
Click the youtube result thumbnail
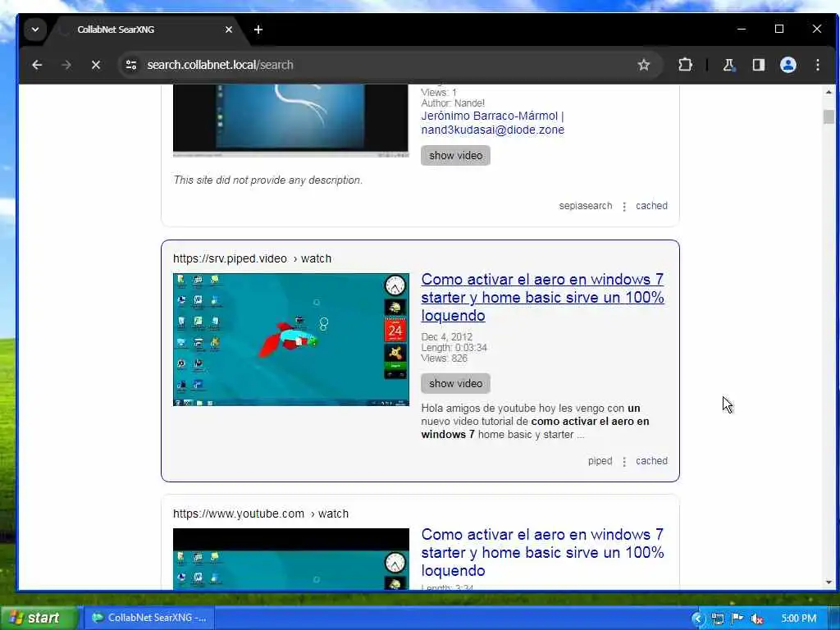[291, 559]
